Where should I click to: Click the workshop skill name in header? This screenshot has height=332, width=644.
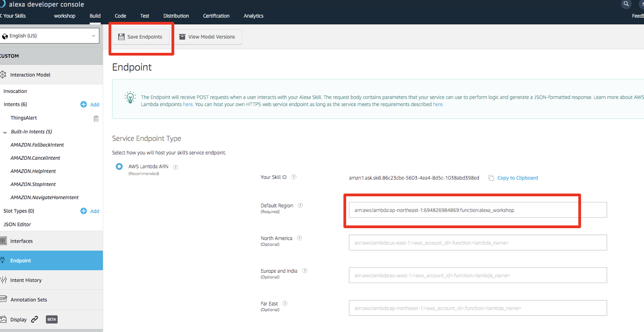(65, 16)
